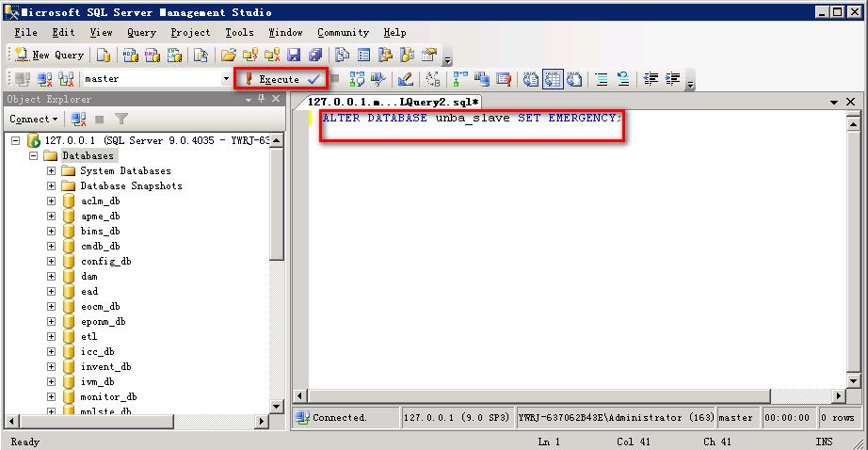Switch output to Results to Text

click(530, 79)
